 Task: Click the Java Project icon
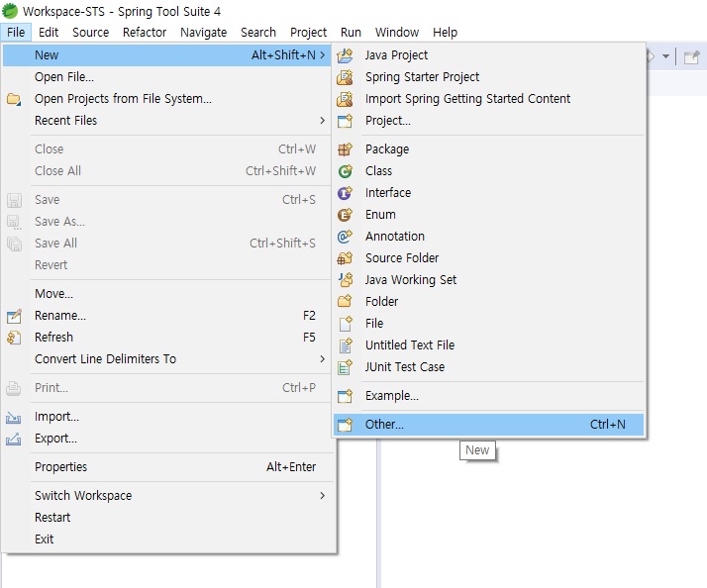345,55
